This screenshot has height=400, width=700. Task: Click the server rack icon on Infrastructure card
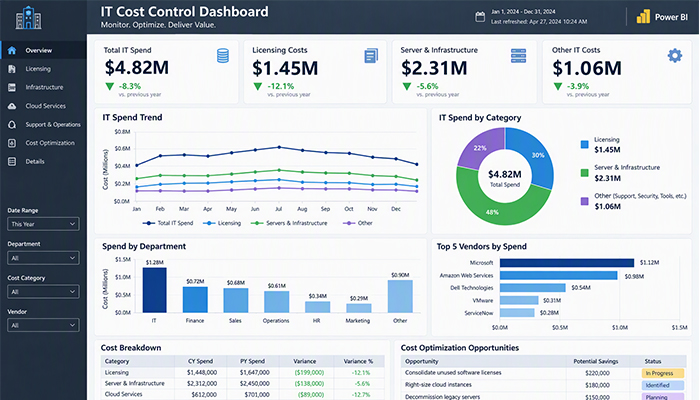(x=518, y=56)
